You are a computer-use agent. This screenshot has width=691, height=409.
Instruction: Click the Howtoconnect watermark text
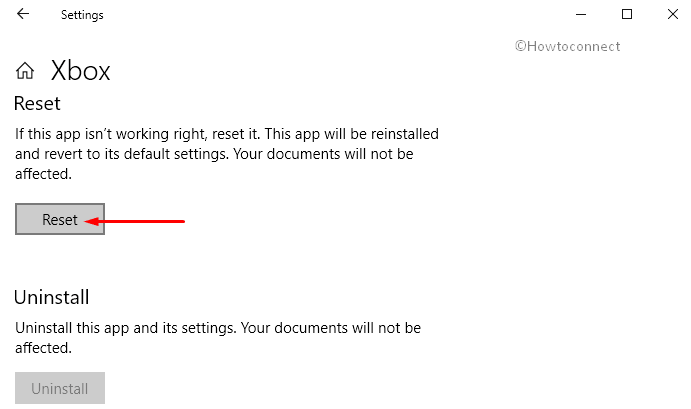(x=567, y=46)
